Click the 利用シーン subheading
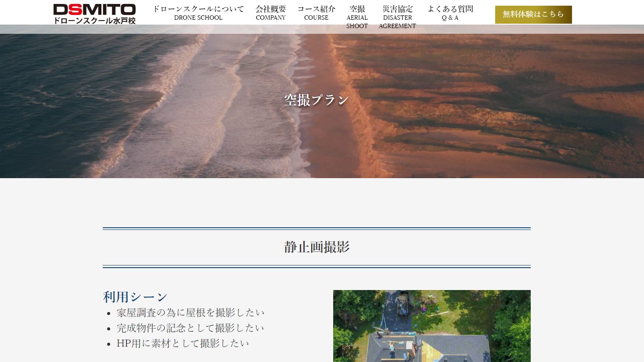644x362 pixels. point(135,297)
